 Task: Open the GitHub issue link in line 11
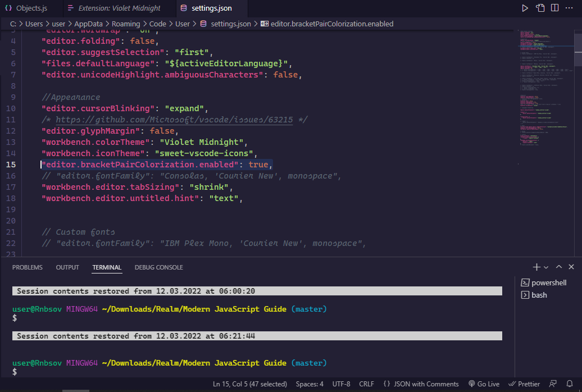[x=174, y=120]
